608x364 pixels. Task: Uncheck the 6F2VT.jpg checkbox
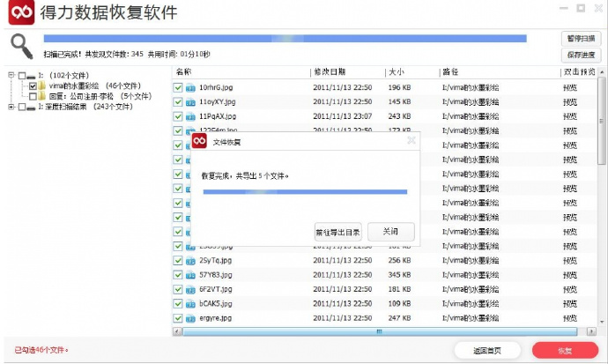point(178,289)
